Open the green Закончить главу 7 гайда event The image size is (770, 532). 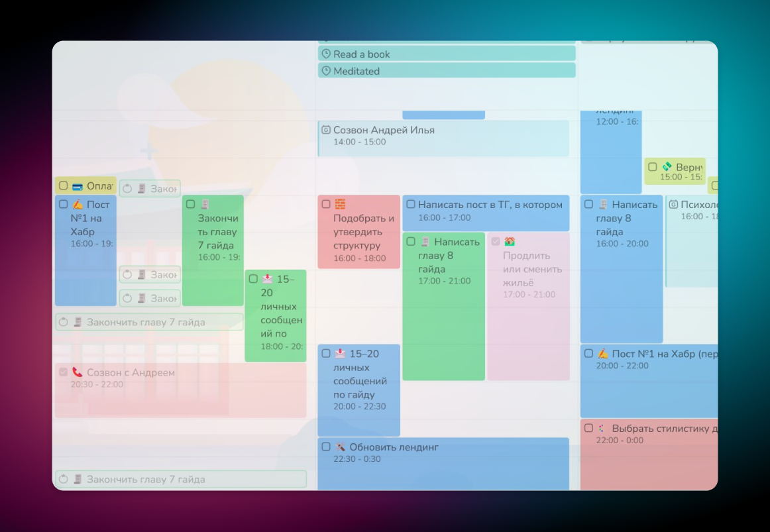pyautogui.click(x=213, y=252)
